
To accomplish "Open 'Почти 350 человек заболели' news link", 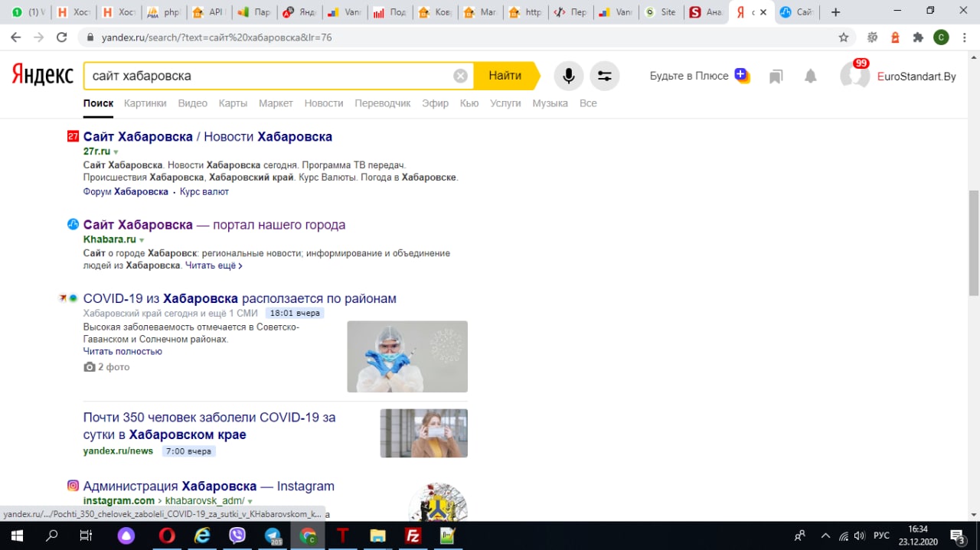I will coord(210,426).
